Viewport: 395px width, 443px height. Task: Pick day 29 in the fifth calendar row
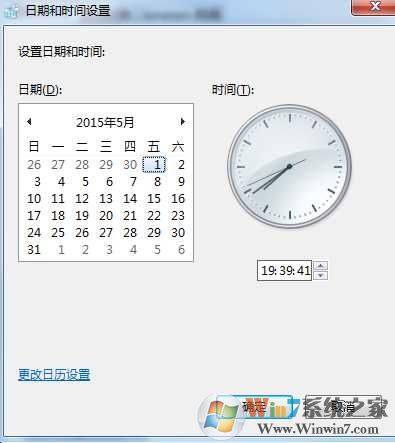pyautogui.click(x=154, y=233)
